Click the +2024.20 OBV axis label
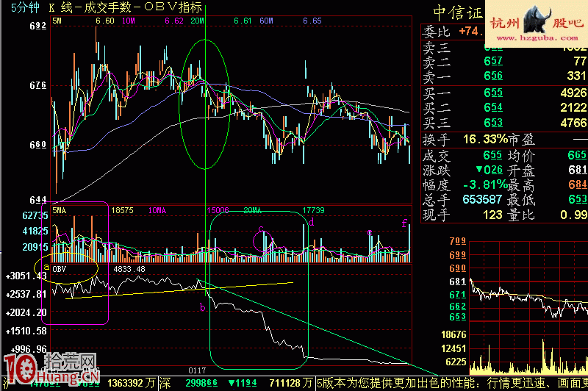 [x=26, y=312]
